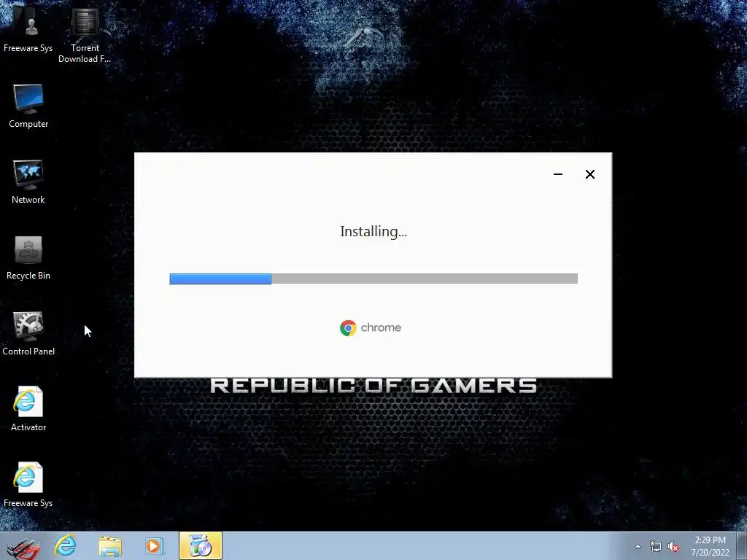Click the Show desktop strip
Screen dimensions: 747x560
click(742, 545)
